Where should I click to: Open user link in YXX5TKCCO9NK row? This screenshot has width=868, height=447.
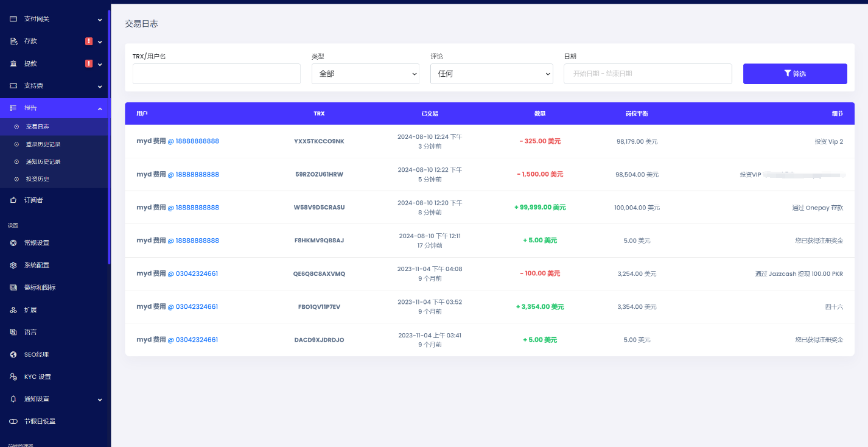[x=193, y=141]
